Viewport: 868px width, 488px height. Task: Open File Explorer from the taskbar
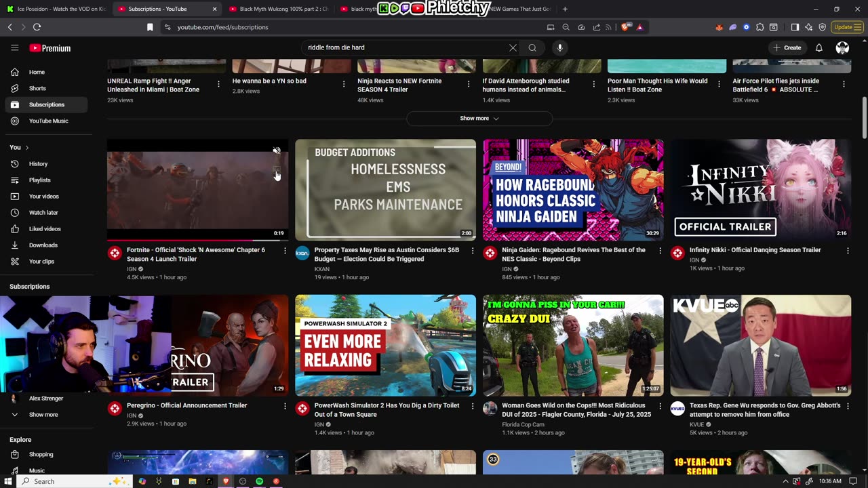click(x=193, y=481)
